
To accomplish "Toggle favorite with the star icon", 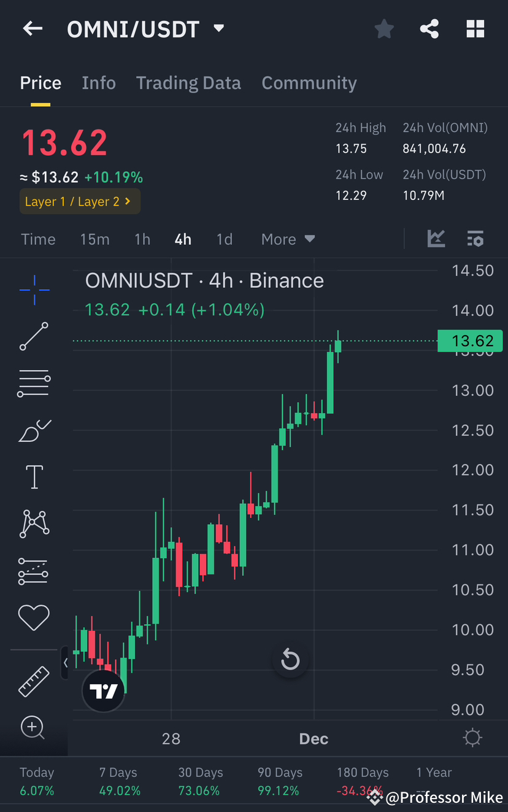I will pyautogui.click(x=383, y=28).
